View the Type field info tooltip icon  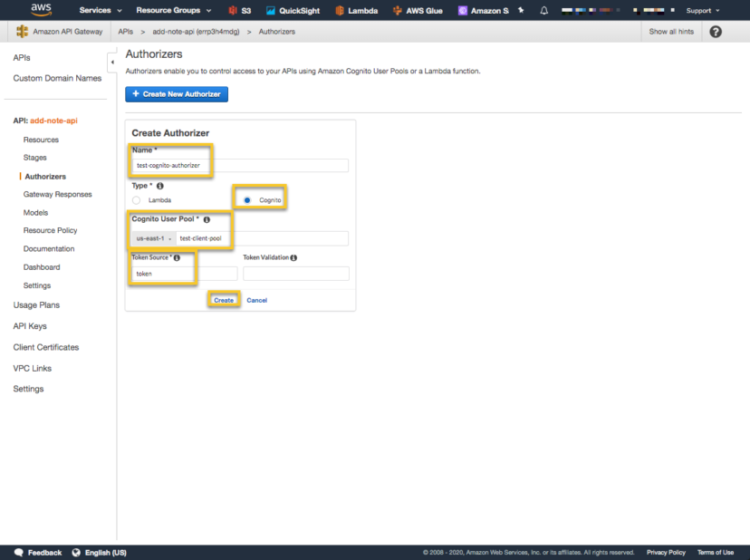pyautogui.click(x=160, y=186)
